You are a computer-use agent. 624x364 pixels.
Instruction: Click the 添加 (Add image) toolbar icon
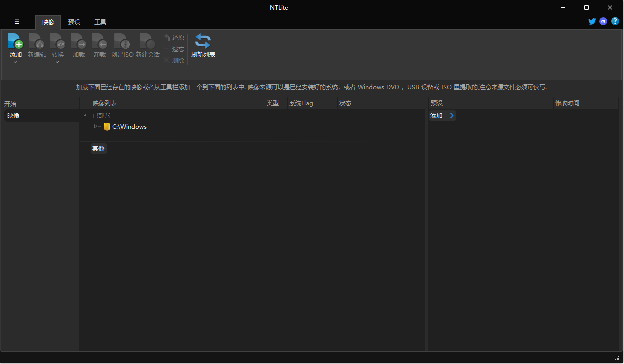pyautogui.click(x=15, y=45)
